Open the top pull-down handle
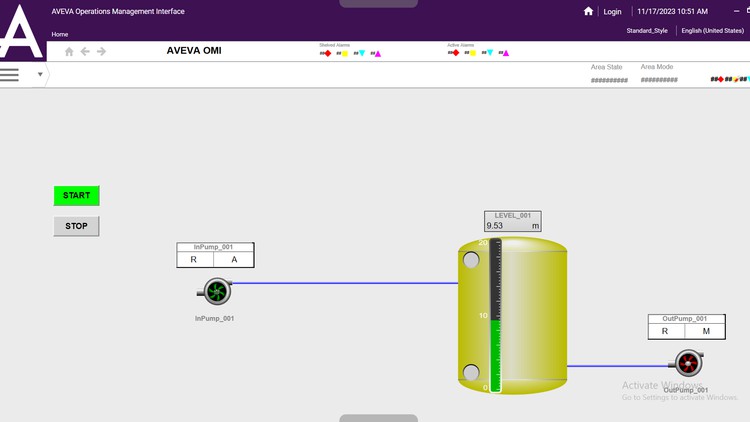This screenshot has height=422, width=750. [378, 3]
